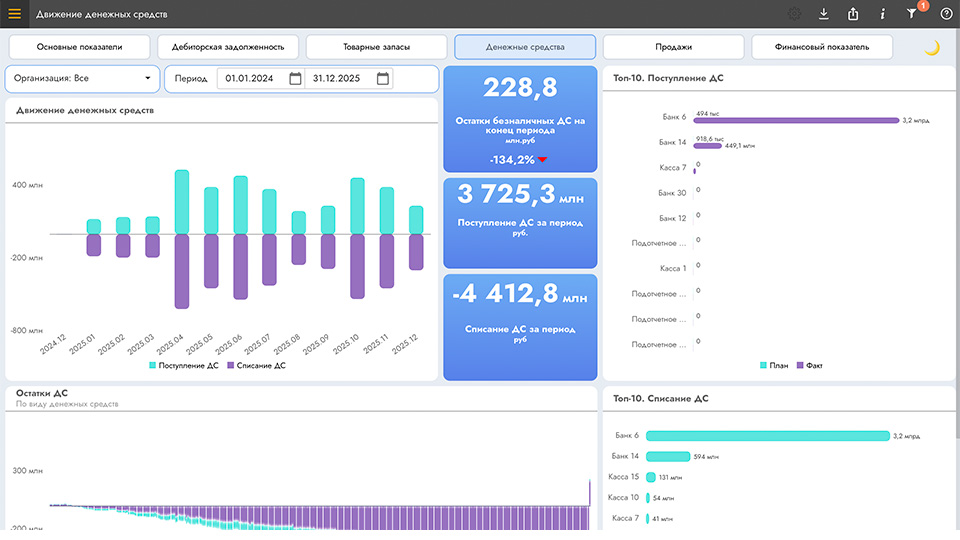960x540 pixels.
Task: Click the share/export icon
Action: point(853,13)
